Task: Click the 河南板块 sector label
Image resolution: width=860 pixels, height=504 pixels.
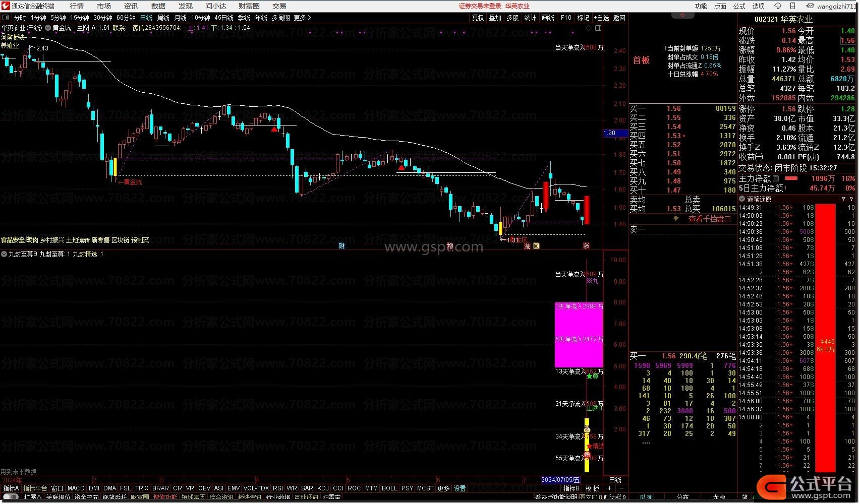Action: click(x=13, y=37)
